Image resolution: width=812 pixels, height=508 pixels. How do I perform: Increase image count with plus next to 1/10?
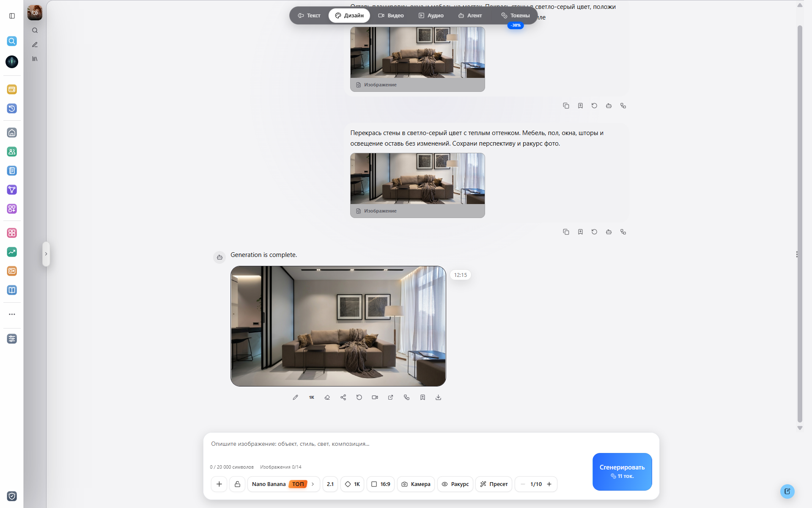coord(549,484)
